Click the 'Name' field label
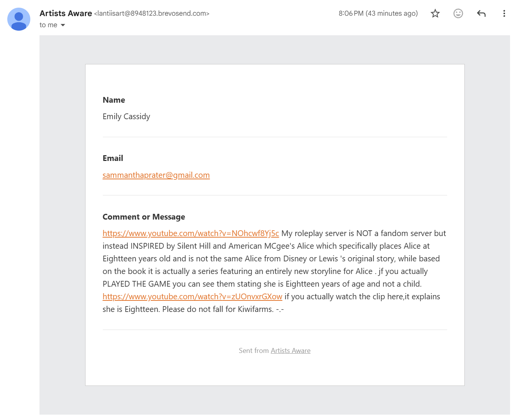Image resolution: width=515 pixels, height=420 pixels. click(x=114, y=100)
